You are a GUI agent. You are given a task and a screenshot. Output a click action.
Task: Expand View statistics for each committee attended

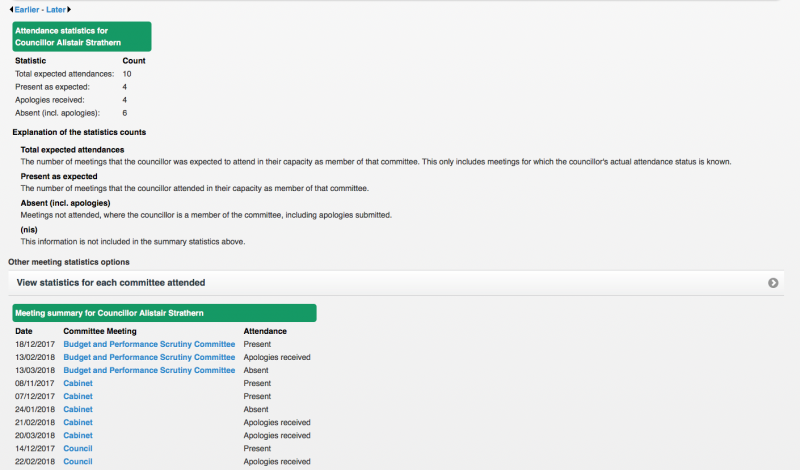[x=396, y=283]
